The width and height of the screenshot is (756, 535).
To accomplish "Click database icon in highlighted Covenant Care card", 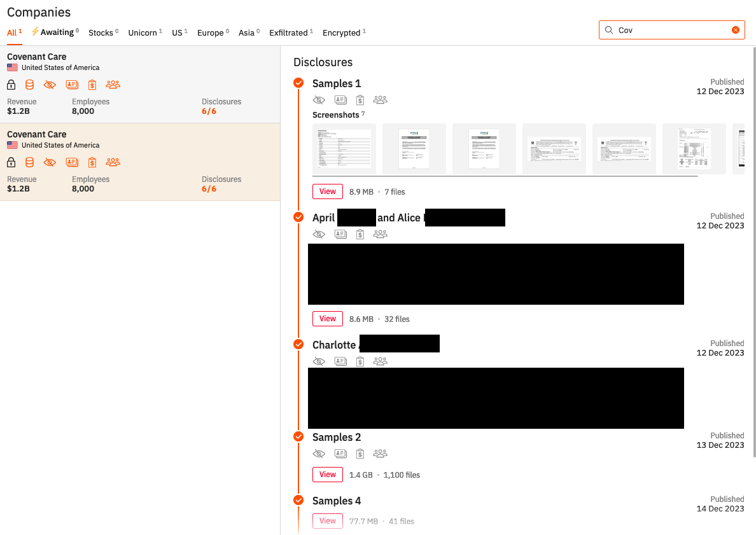I will coord(29,162).
